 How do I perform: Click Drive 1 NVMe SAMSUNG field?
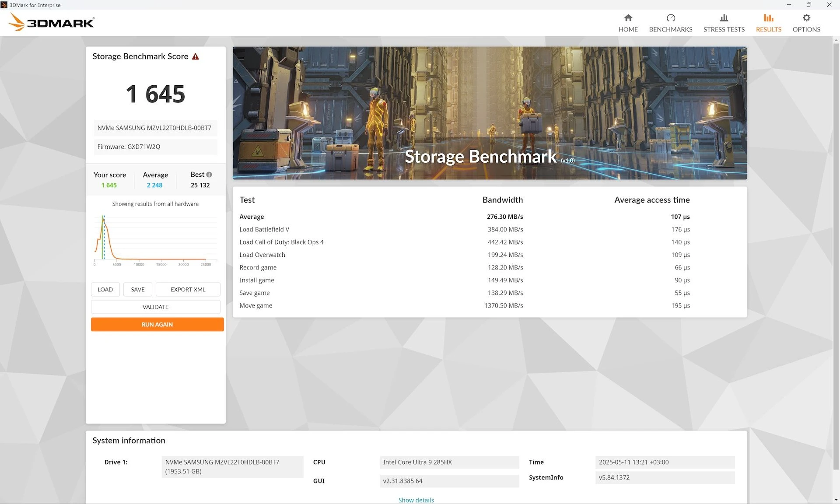click(232, 467)
